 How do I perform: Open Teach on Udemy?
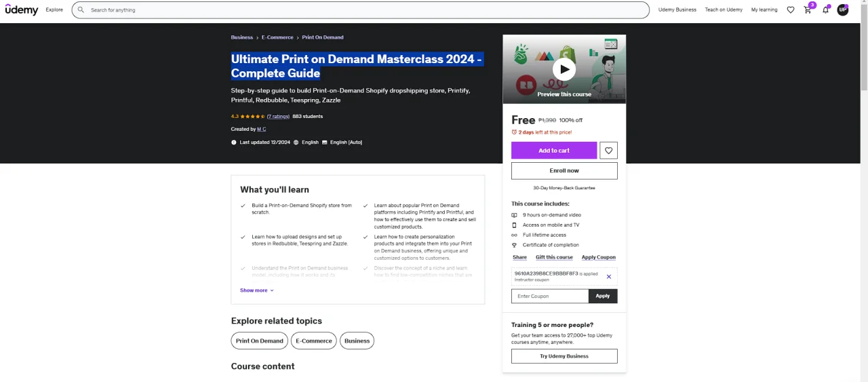(x=724, y=10)
